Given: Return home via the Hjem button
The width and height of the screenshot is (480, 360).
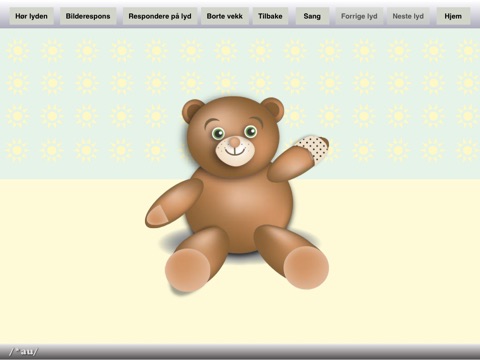Looking at the screenshot, I should tap(453, 16).
